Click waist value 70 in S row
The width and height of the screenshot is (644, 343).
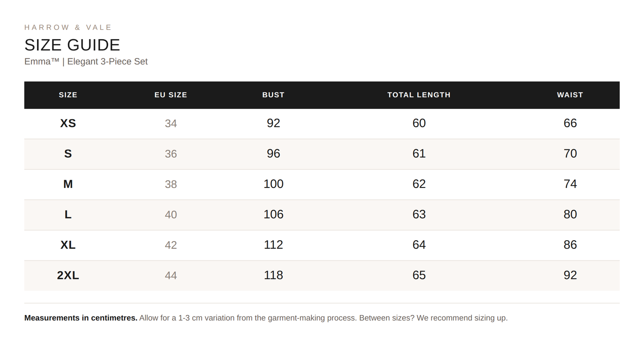tap(570, 153)
